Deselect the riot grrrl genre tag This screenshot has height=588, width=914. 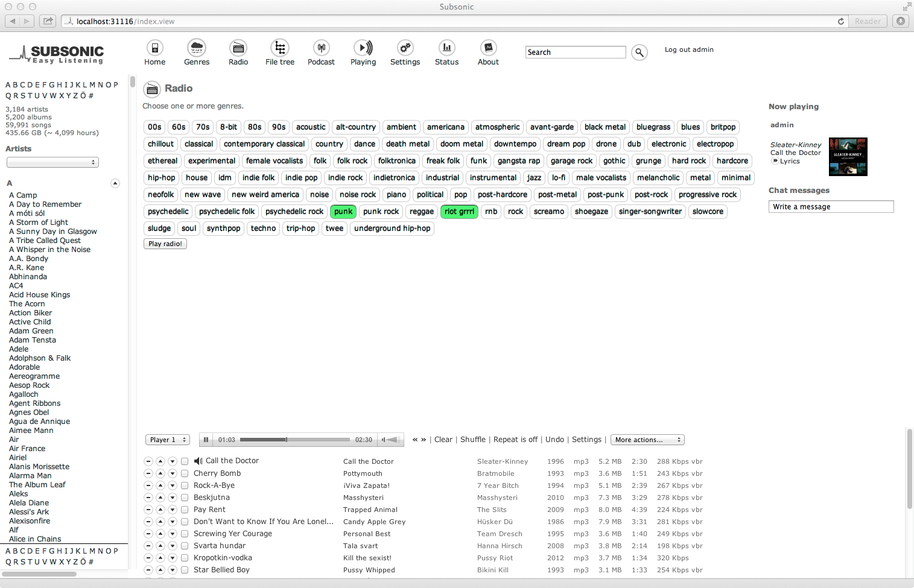click(459, 212)
